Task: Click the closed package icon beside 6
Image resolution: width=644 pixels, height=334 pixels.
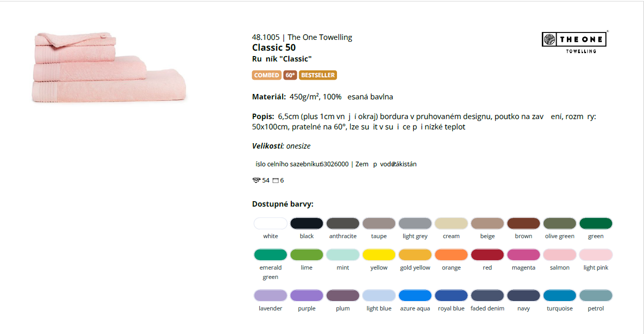Action: (x=276, y=181)
